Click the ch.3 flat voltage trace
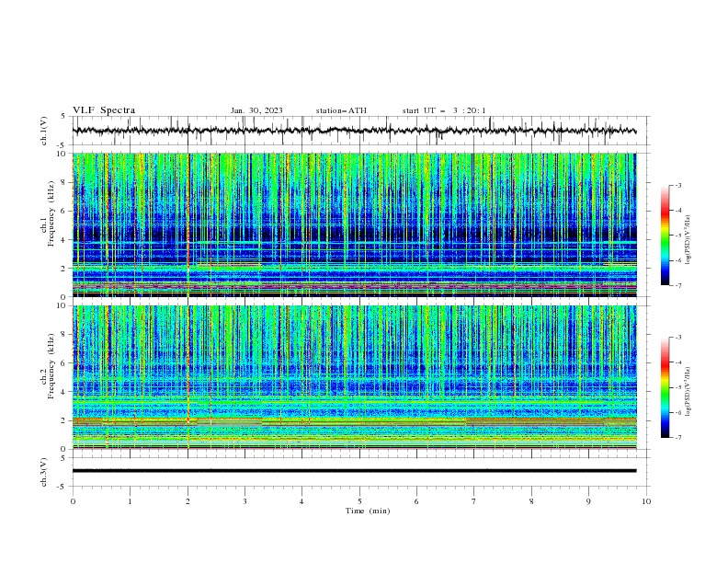Image resolution: width=728 pixels, height=563 pixels. pos(354,471)
